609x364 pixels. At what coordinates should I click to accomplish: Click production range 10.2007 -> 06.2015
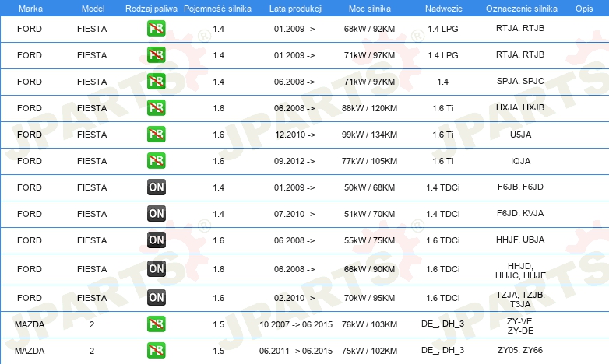click(296, 324)
